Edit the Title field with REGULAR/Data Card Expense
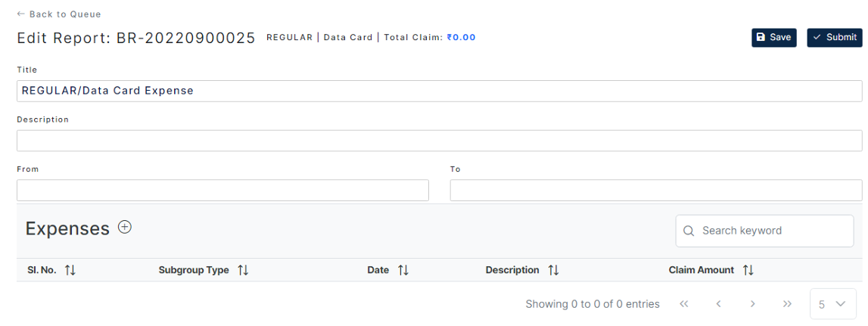868x326 pixels. 440,91
